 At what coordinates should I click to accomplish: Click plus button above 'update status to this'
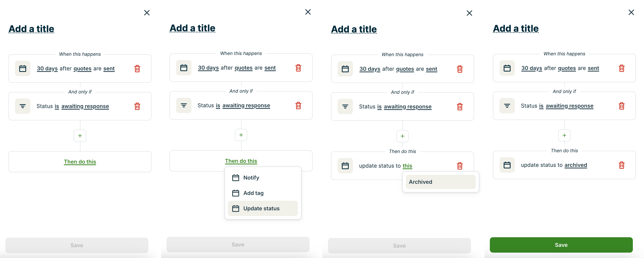pyautogui.click(x=402, y=136)
